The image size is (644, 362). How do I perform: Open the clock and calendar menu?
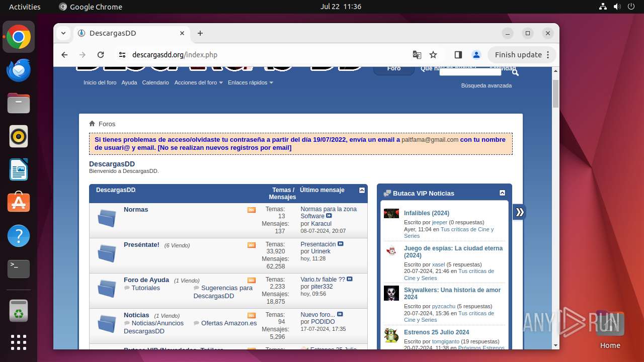point(341,7)
